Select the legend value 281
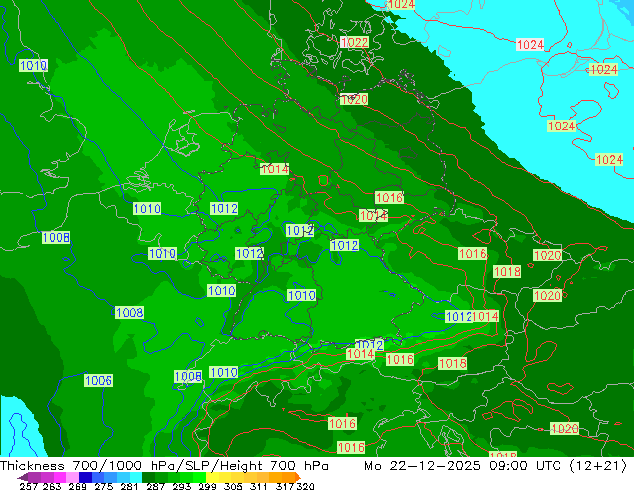634x490 pixels. 129,486
